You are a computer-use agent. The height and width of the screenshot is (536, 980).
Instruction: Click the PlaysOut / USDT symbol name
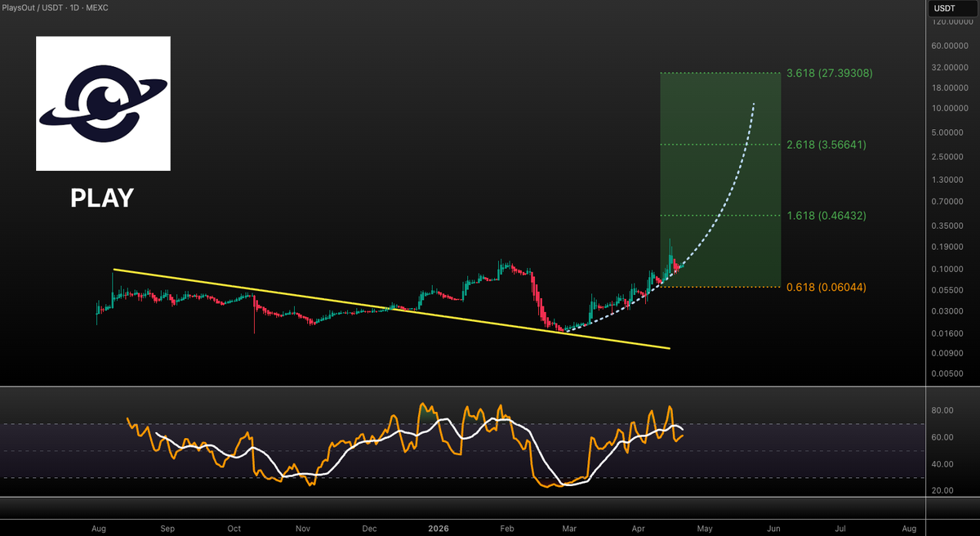tap(33, 7)
